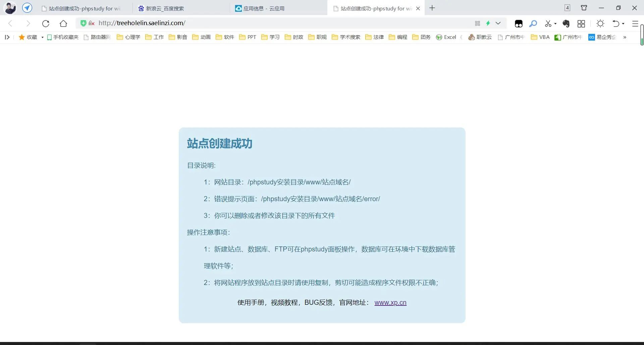644x345 pixels.
Task: Click the Evernote elephant extension icon
Action: click(x=566, y=23)
